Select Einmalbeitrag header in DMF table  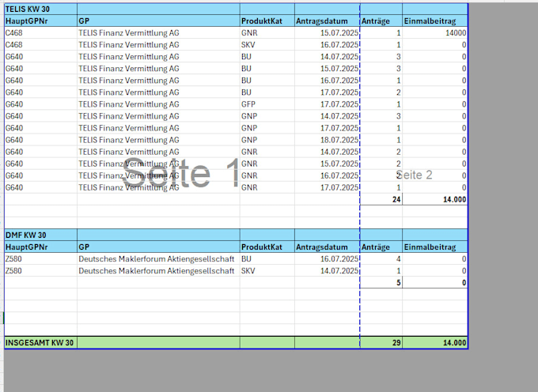coord(434,247)
